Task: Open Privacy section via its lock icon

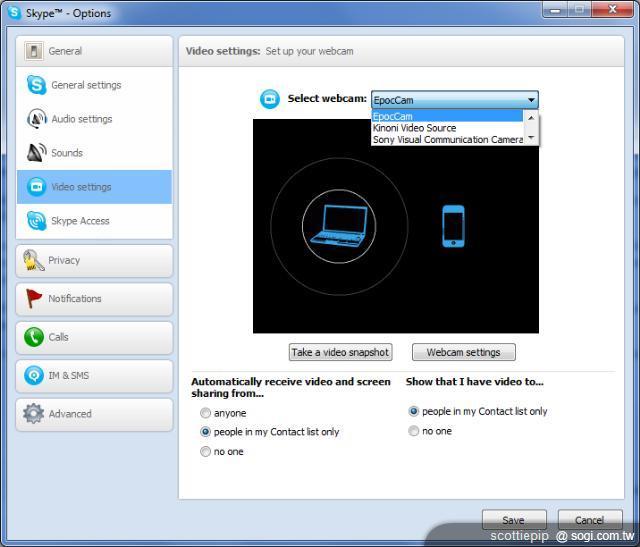Action: point(33,260)
